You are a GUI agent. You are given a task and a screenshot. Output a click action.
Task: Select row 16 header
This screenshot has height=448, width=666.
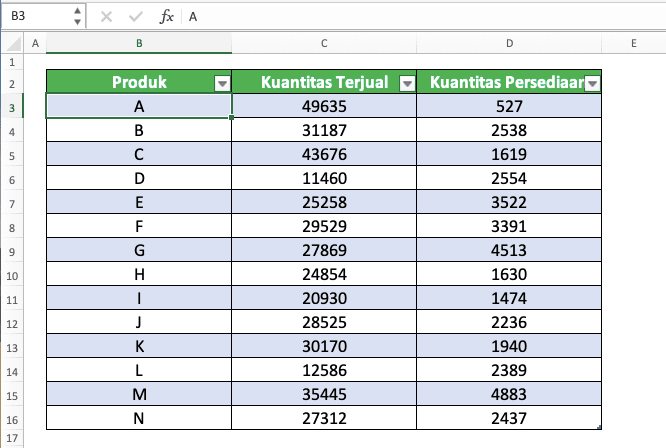click(12, 420)
